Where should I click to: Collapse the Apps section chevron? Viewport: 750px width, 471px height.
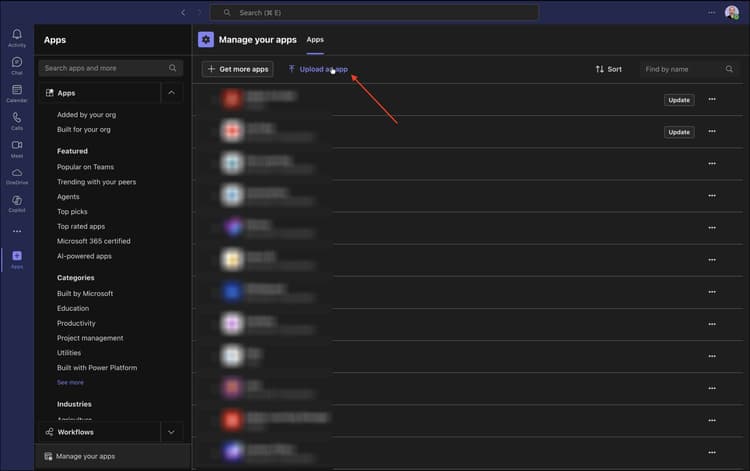[x=171, y=93]
